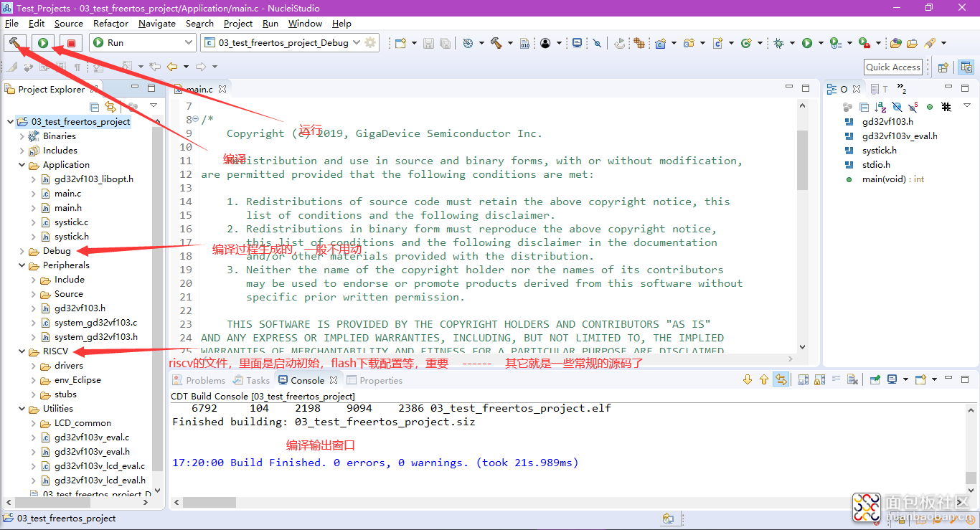
Task: Select gd32vf103v_lcd_eval.c file
Action: 99,466
